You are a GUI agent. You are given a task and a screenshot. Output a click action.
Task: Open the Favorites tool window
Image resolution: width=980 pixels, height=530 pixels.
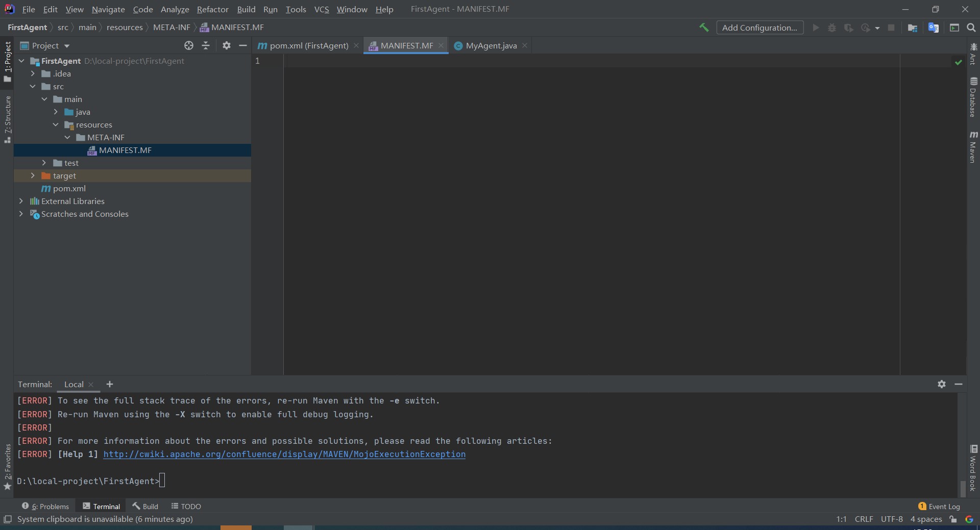click(x=8, y=467)
